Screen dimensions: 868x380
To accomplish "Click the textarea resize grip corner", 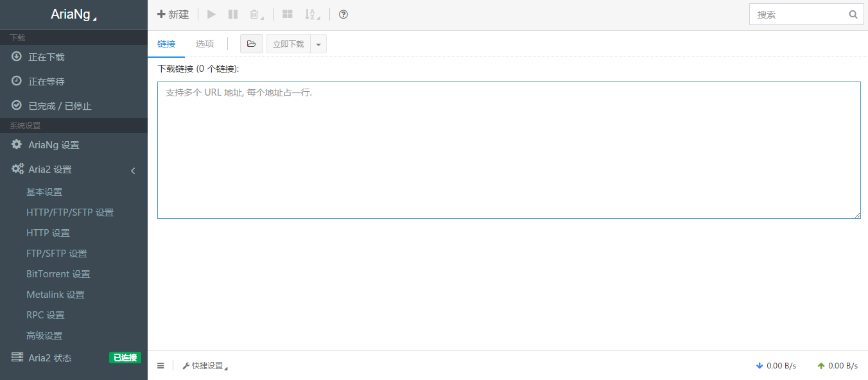I will [857, 215].
